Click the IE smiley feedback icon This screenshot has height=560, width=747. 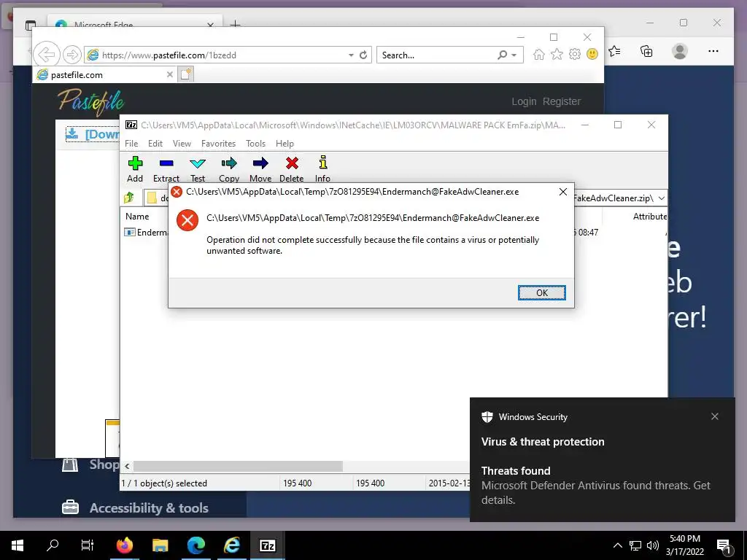pos(592,54)
